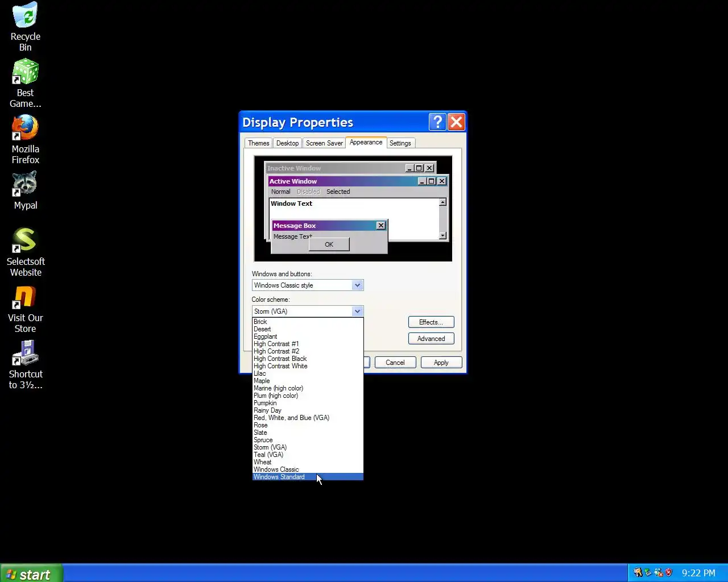Click the taskbar clock showing 9:22 PM
728x582 pixels.
click(698, 573)
